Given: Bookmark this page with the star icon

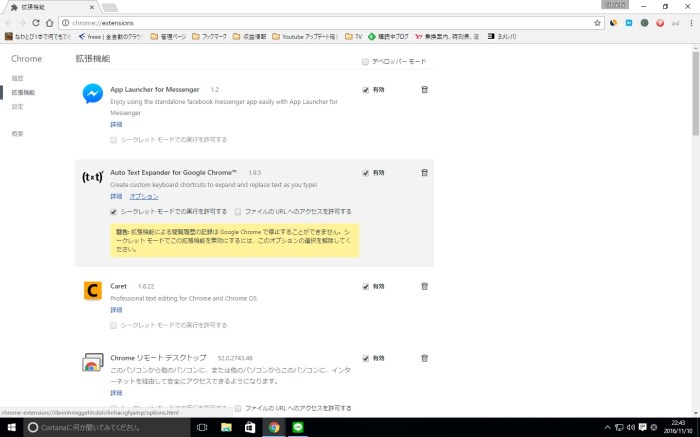Looking at the screenshot, I should pos(597,23).
